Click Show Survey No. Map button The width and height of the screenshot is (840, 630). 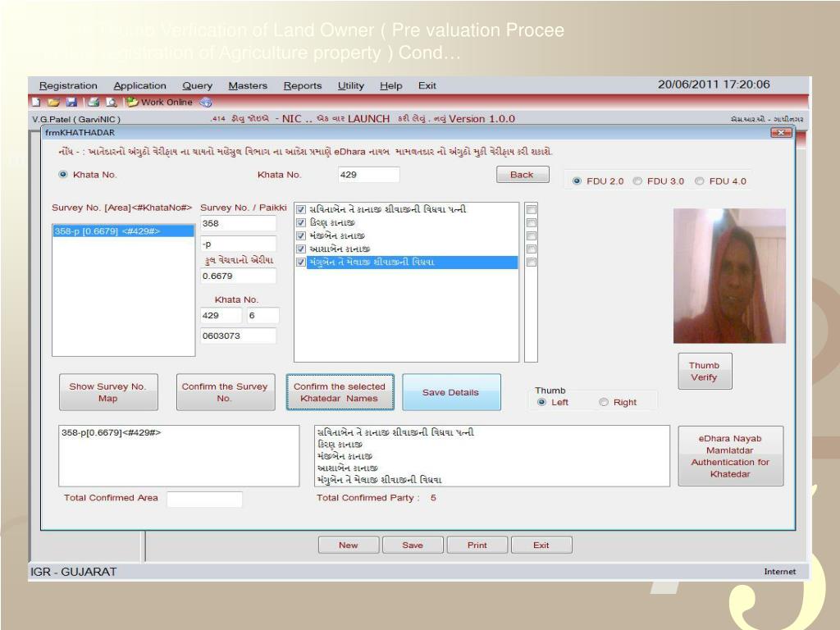(x=108, y=392)
